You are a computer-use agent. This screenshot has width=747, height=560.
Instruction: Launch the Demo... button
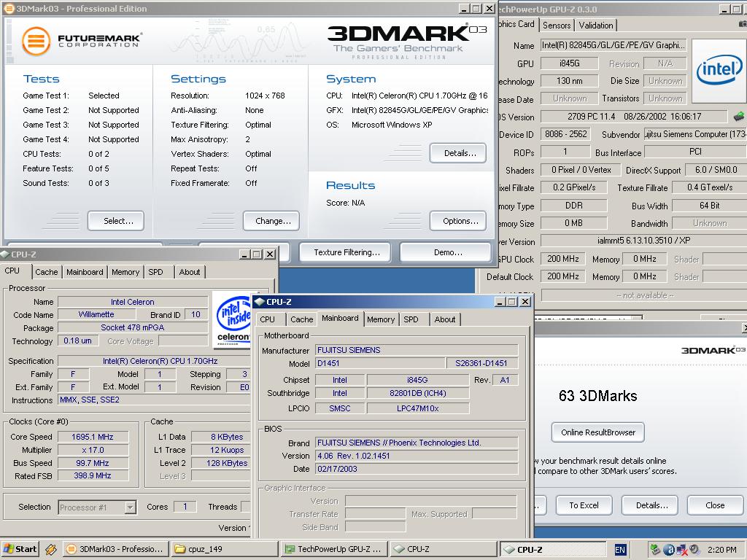click(x=446, y=252)
